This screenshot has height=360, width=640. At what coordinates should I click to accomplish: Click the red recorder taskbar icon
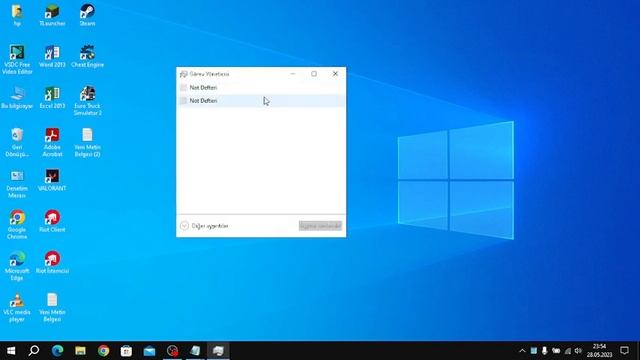point(172,351)
